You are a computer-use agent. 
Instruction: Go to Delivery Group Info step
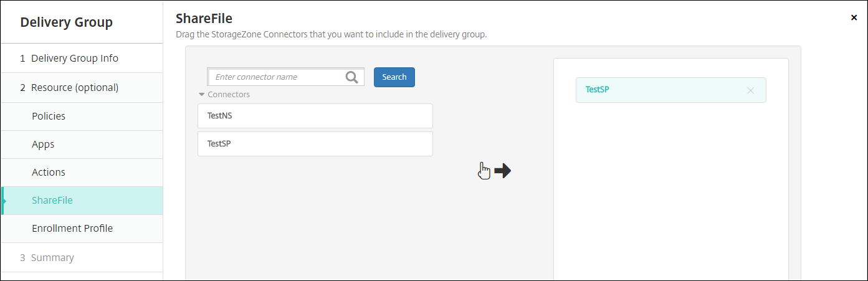tap(75, 58)
